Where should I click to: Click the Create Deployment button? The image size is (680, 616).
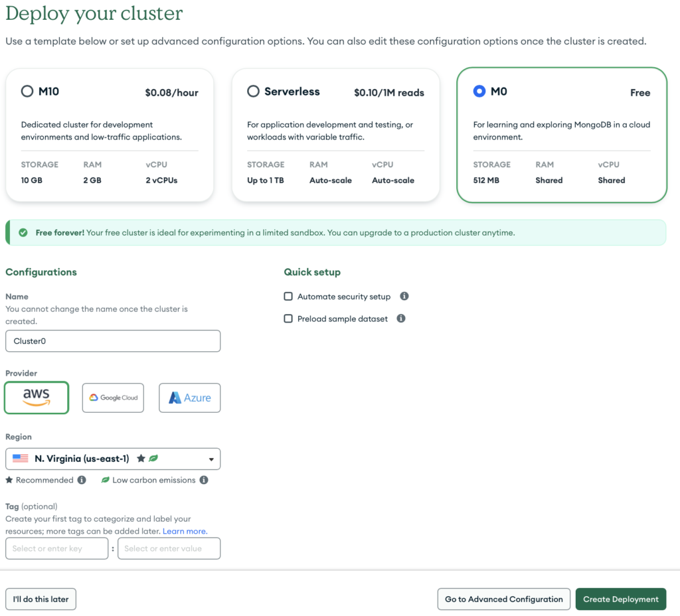tap(620, 599)
